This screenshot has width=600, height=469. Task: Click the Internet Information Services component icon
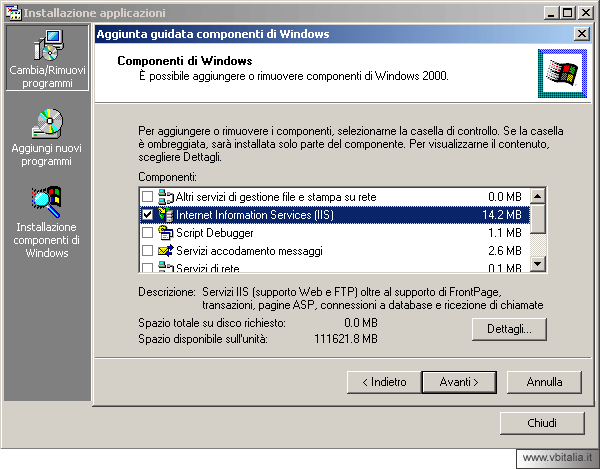coord(166,215)
